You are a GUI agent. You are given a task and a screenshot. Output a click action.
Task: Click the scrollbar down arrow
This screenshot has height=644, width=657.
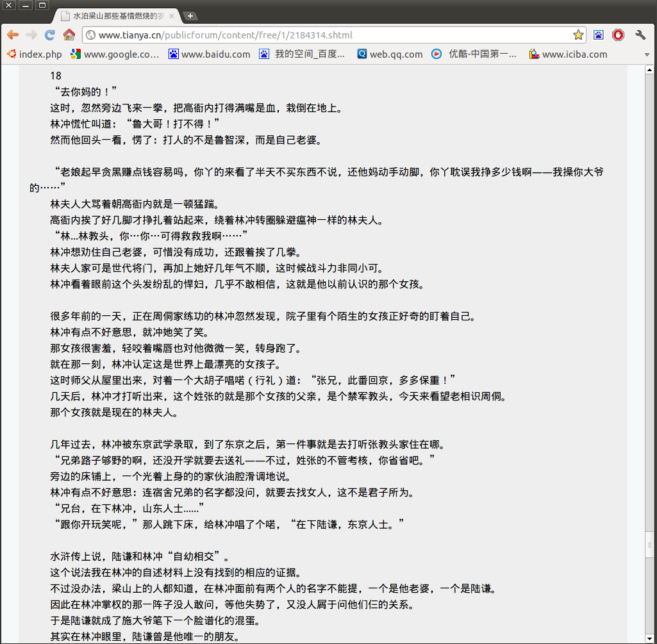point(649,639)
